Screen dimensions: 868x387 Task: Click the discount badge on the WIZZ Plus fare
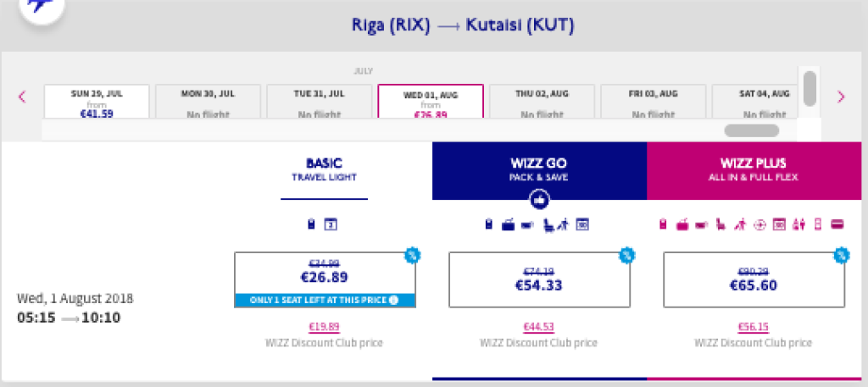[x=841, y=254]
